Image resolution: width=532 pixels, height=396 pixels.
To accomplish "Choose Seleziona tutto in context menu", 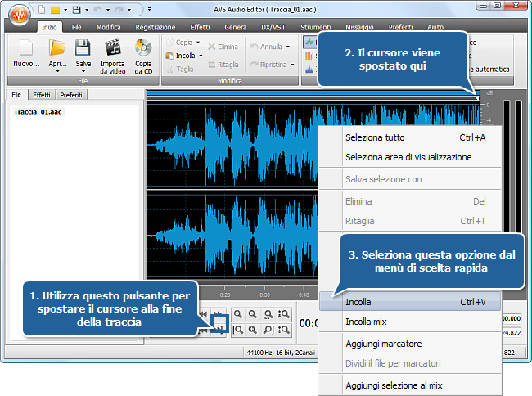I will (375, 137).
